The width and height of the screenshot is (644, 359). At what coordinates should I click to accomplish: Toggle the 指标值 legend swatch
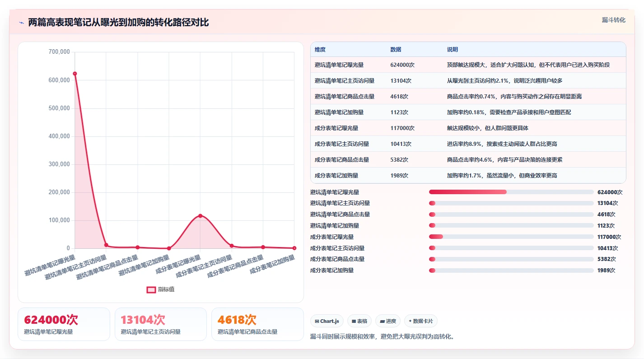pos(151,289)
